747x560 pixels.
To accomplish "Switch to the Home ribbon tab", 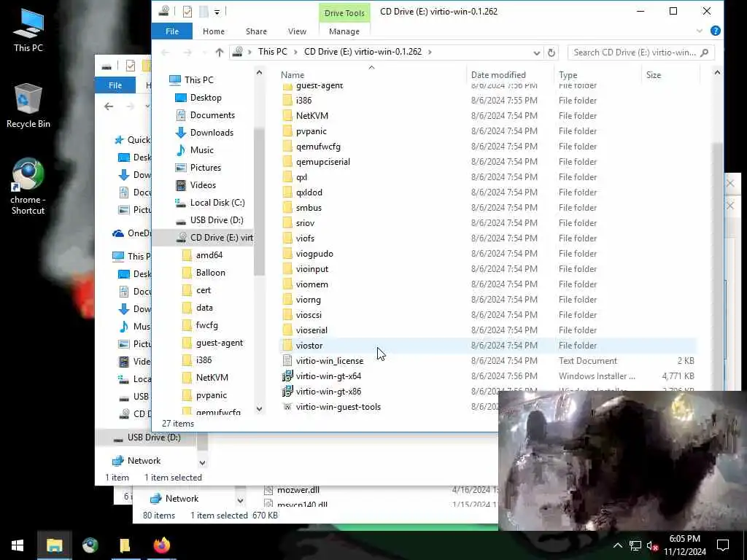I will click(214, 31).
